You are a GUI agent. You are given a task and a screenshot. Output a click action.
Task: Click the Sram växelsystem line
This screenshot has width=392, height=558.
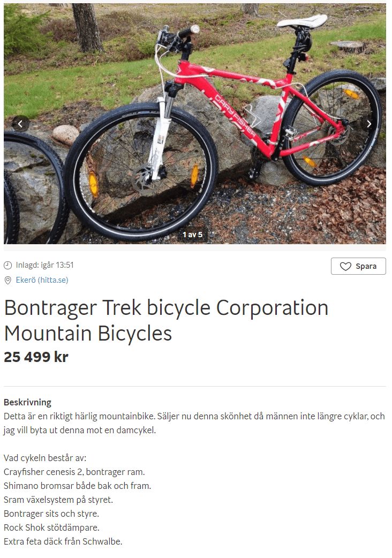pos(58,500)
